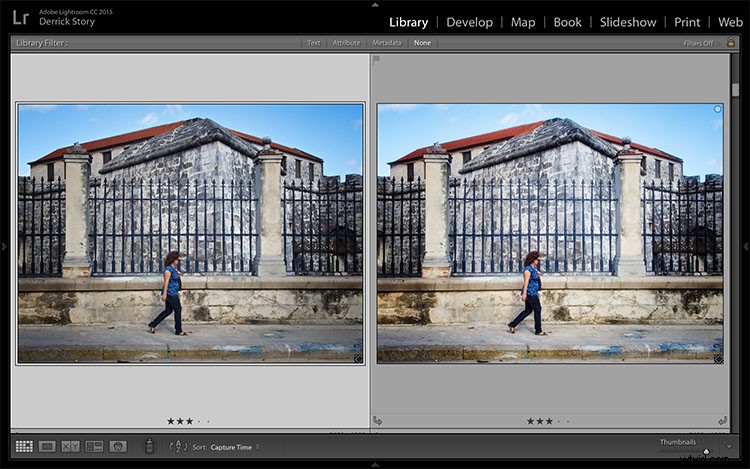Select the Text filter tab
The height and width of the screenshot is (469, 750).
pyautogui.click(x=314, y=43)
